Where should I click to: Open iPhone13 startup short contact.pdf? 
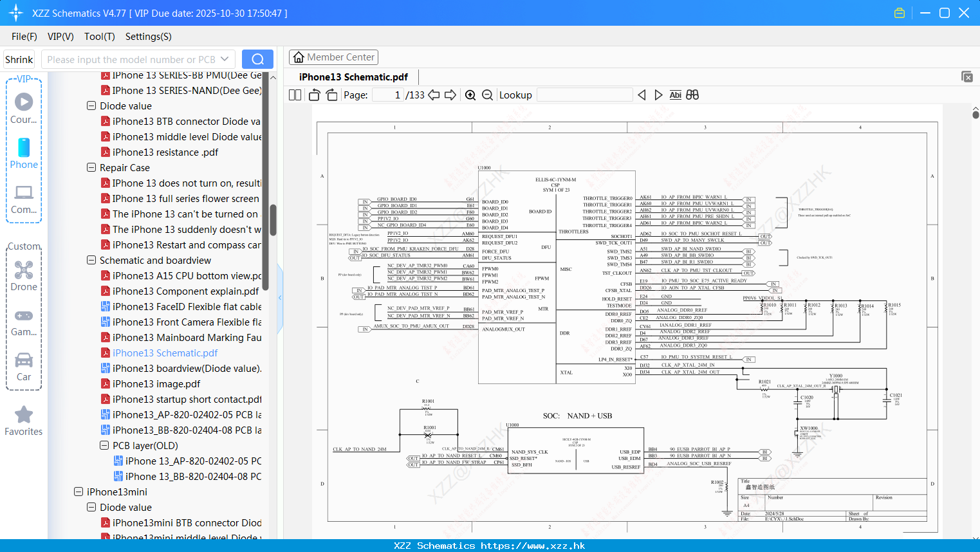tap(181, 399)
